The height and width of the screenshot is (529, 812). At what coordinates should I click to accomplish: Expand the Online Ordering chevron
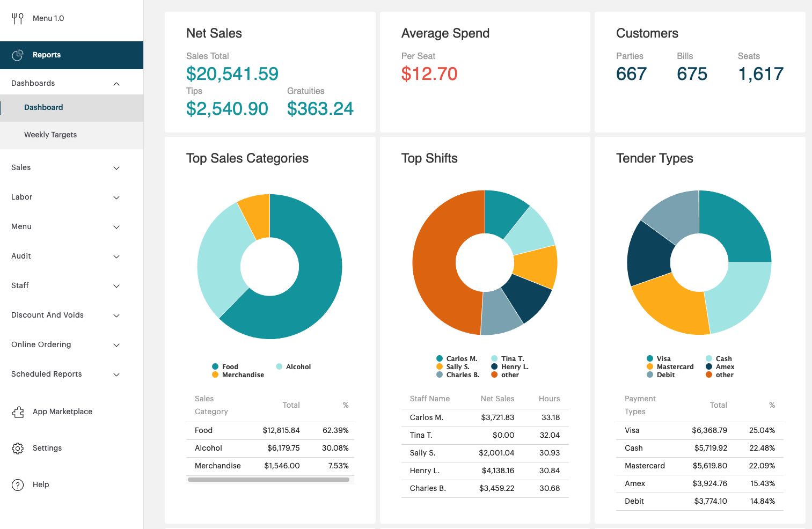pyautogui.click(x=116, y=345)
